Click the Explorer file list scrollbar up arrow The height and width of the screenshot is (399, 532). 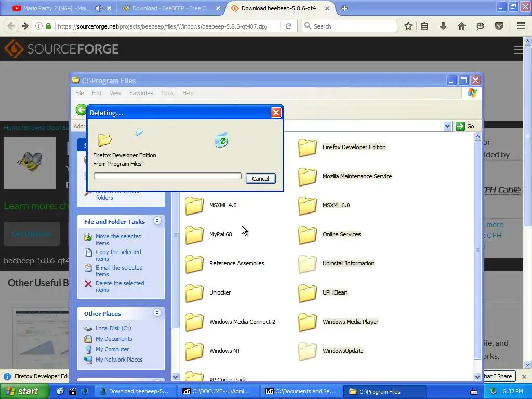click(x=477, y=137)
